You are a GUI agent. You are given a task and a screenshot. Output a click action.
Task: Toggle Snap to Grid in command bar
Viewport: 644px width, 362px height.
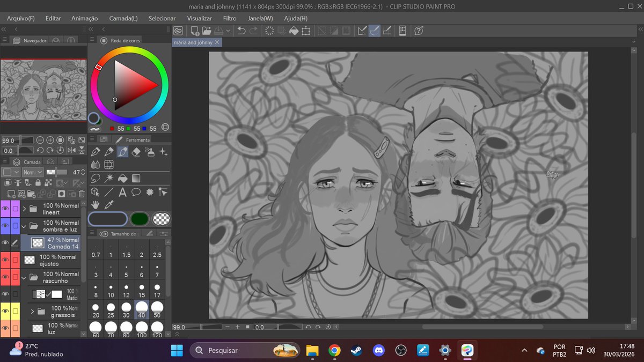tap(386, 31)
